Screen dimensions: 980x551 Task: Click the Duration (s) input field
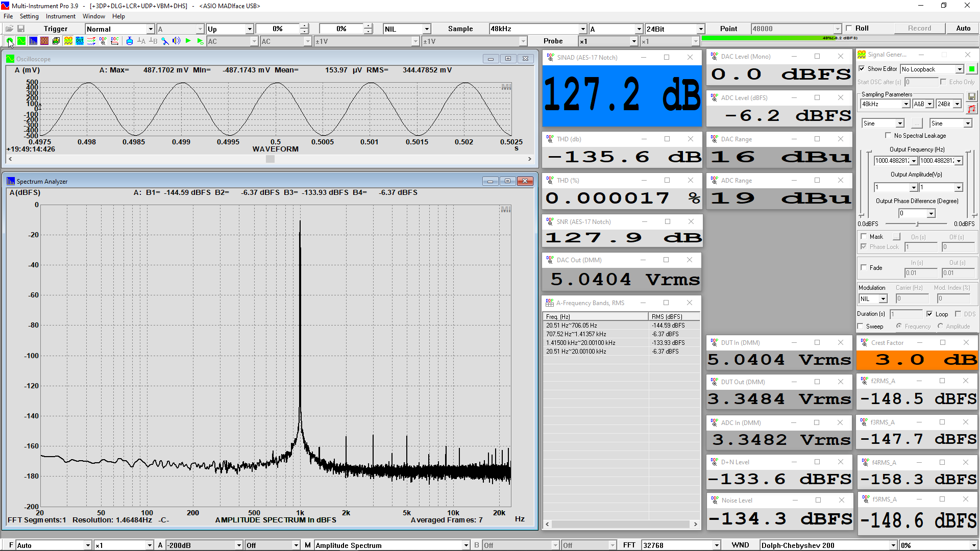click(905, 314)
